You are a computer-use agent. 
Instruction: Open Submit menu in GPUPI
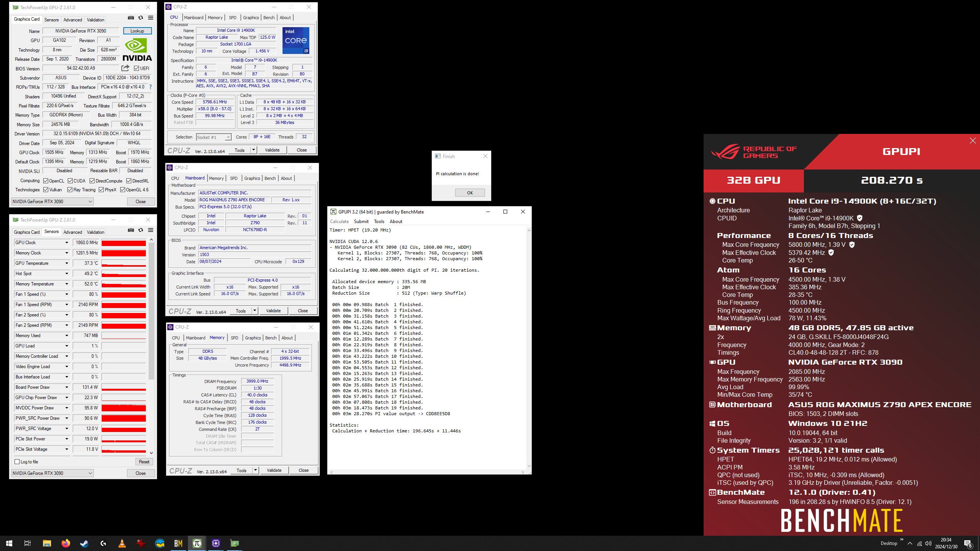[x=361, y=222]
